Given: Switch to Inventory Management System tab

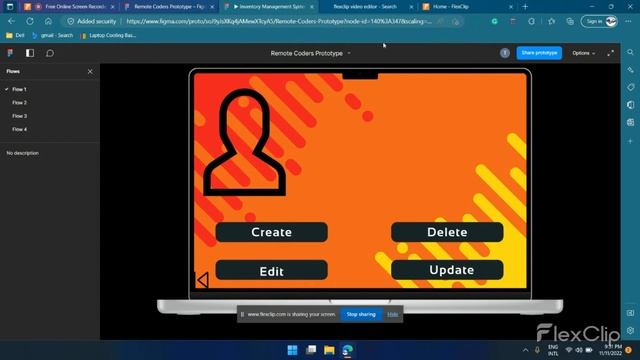Looking at the screenshot, I should [269, 7].
